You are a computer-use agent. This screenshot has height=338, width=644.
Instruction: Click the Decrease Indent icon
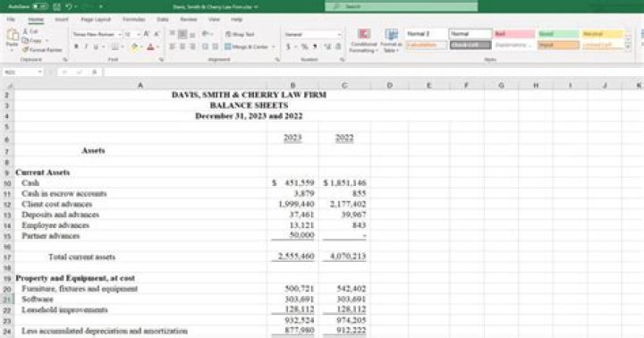205,46
